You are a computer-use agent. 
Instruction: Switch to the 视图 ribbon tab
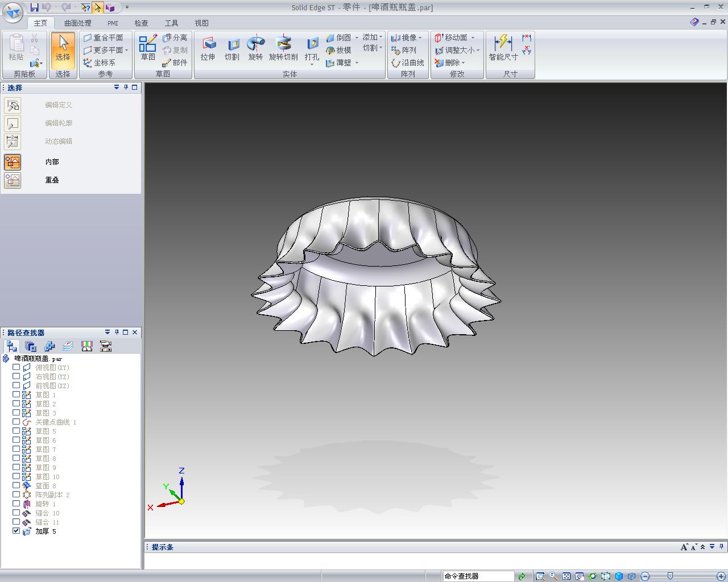coord(201,23)
